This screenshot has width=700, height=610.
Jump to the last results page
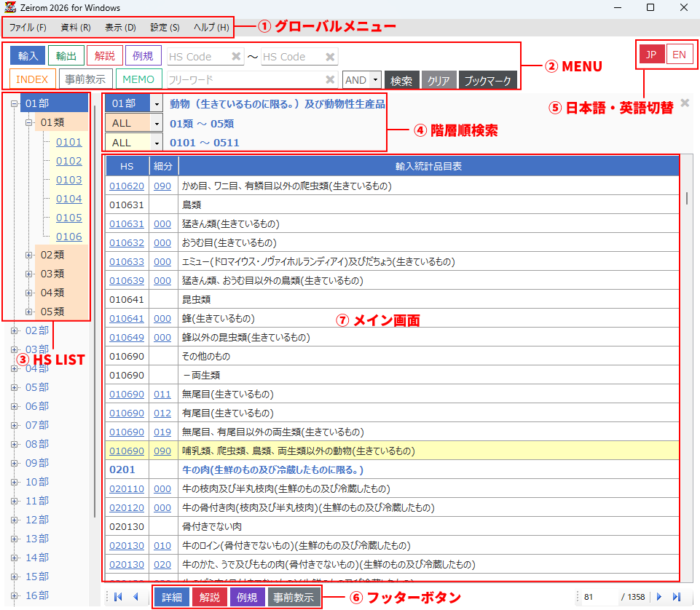[x=677, y=597]
